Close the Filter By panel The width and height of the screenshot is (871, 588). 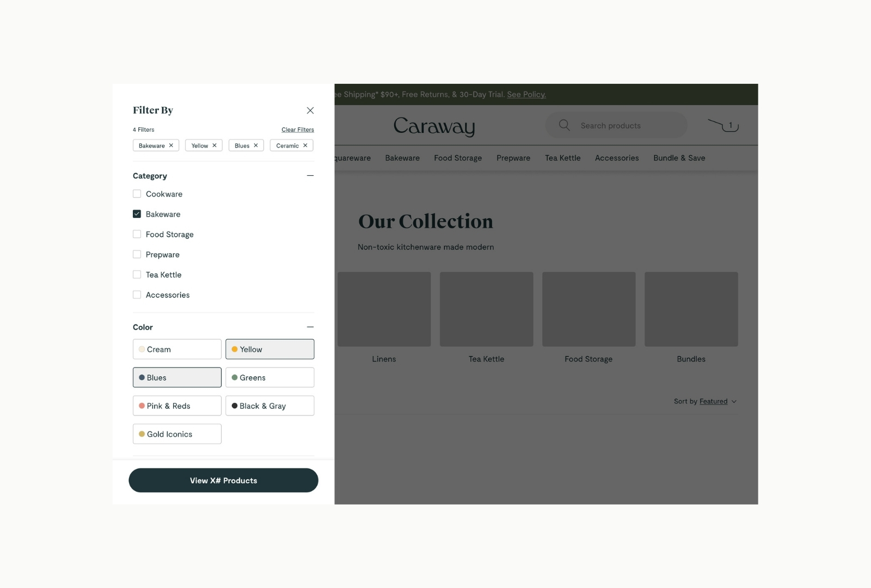click(310, 111)
